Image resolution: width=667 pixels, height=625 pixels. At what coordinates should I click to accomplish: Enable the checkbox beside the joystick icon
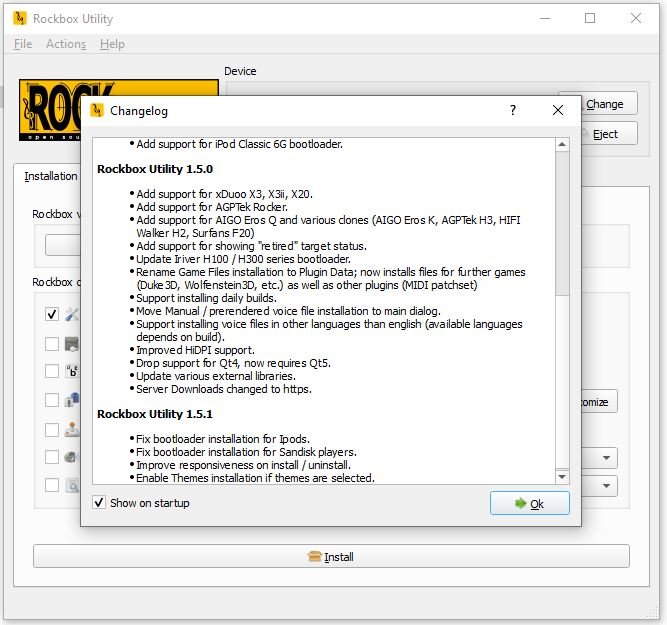[52, 429]
